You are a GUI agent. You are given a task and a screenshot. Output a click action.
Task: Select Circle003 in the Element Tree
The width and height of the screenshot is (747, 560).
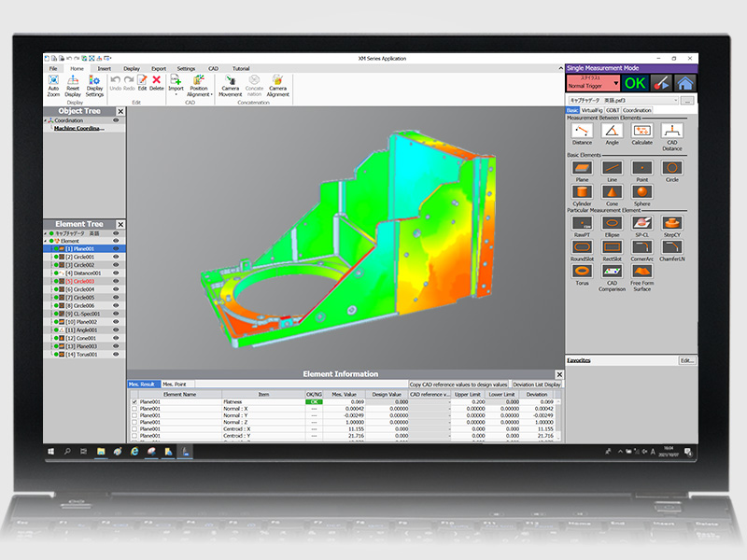[x=83, y=281]
